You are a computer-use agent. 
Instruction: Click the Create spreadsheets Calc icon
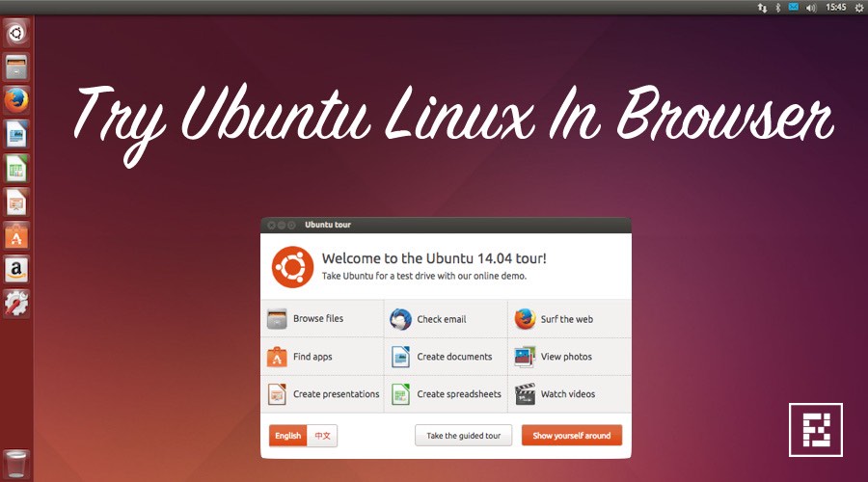400,394
